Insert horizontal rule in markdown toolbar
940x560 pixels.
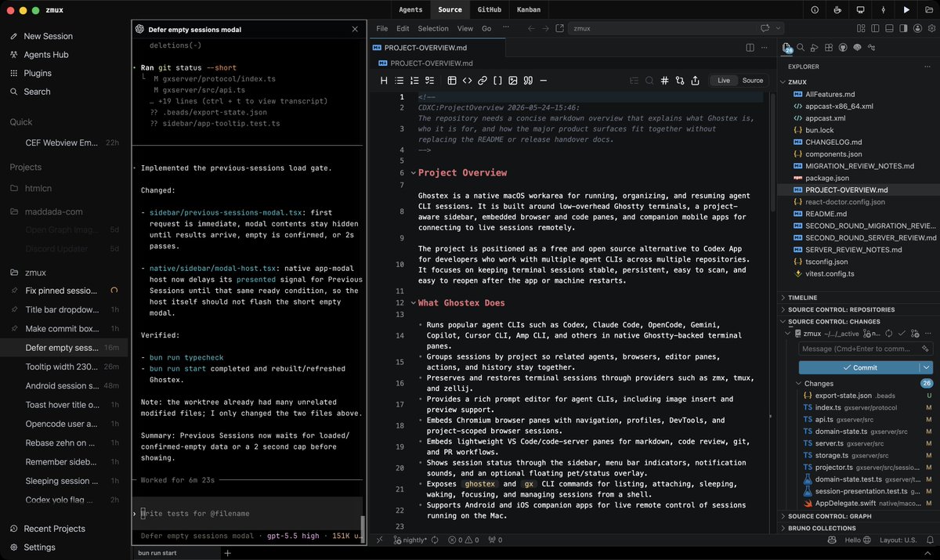(544, 80)
